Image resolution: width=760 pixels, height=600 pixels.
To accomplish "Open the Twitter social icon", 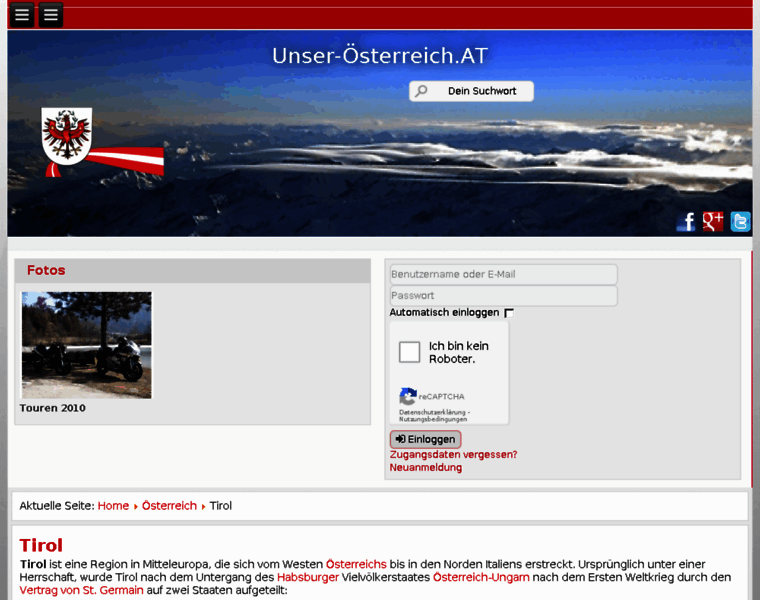I will click(x=740, y=222).
